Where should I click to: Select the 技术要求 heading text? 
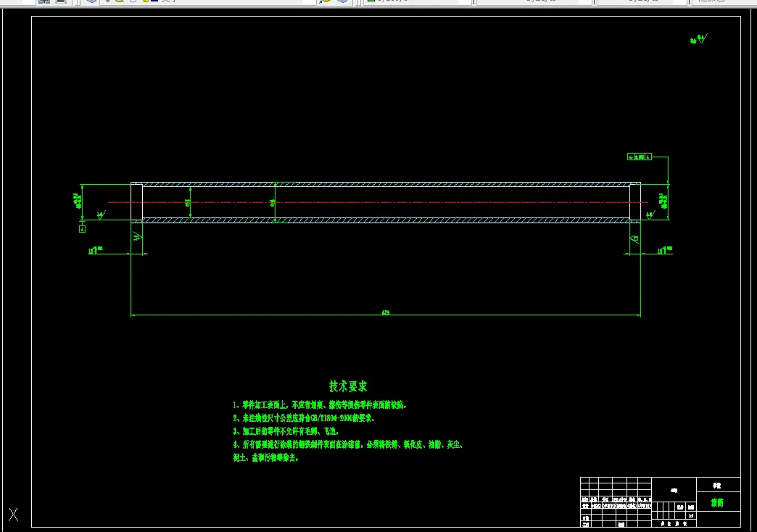[348, 386]
